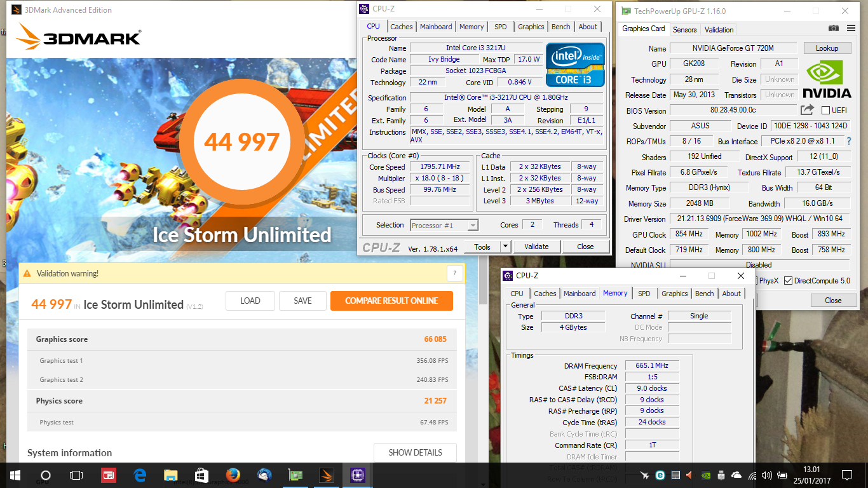Click the NVIDIA tray icon
Viewport: 868px width, 488px height.
705,475
